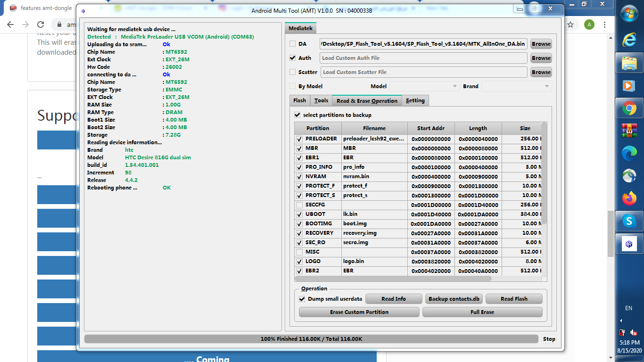Click the Full Erase button
This screenshot has width=644, height=362.
(482, 312)
